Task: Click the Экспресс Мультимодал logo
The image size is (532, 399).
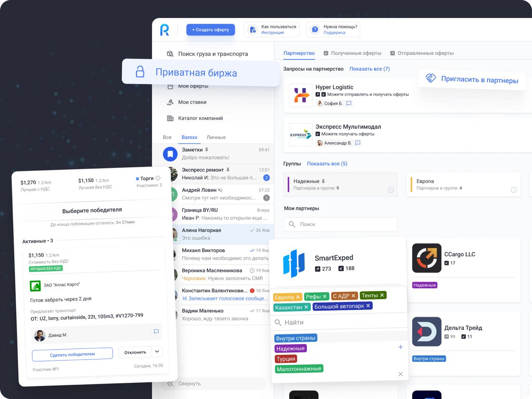Action: click(300, 135)
